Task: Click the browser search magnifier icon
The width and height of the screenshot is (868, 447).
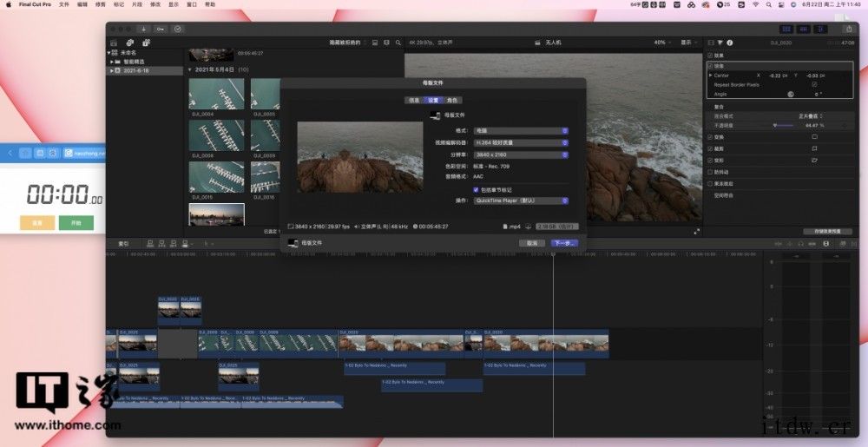Action: [x=398, y=43]
